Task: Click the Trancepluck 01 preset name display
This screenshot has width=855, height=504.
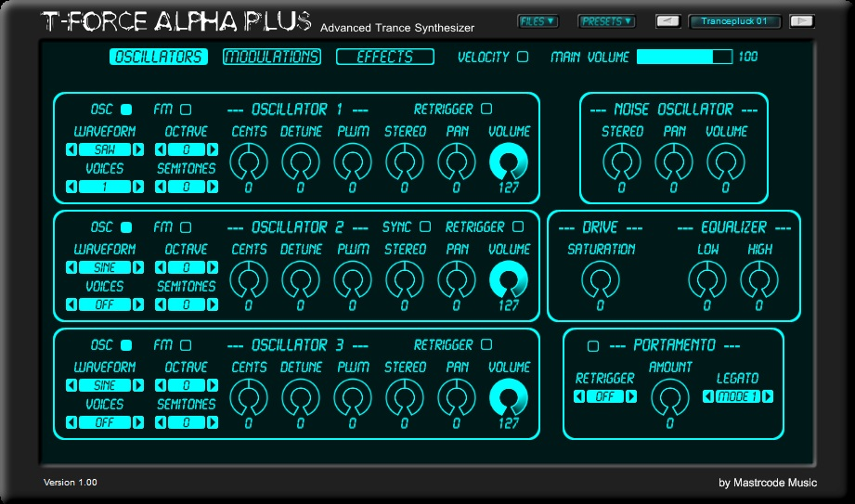Action: (x=734, y=21)
